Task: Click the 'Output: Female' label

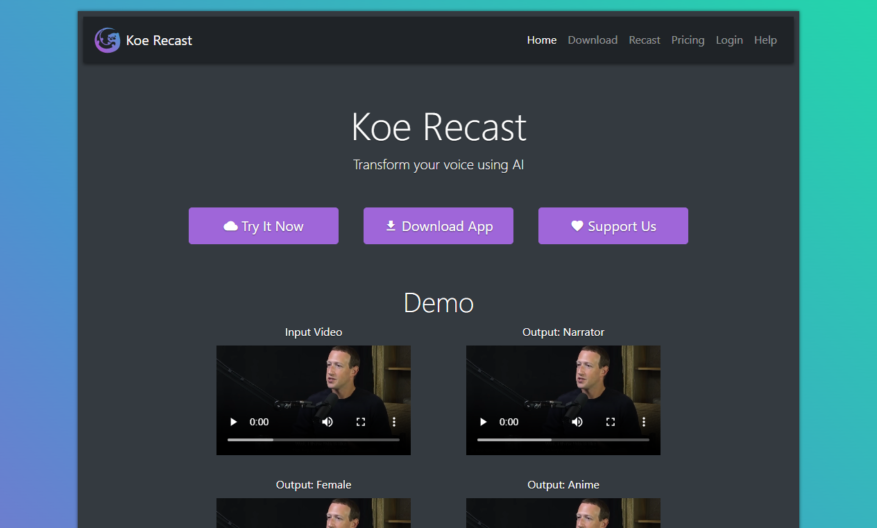Action: click(313, 484)
